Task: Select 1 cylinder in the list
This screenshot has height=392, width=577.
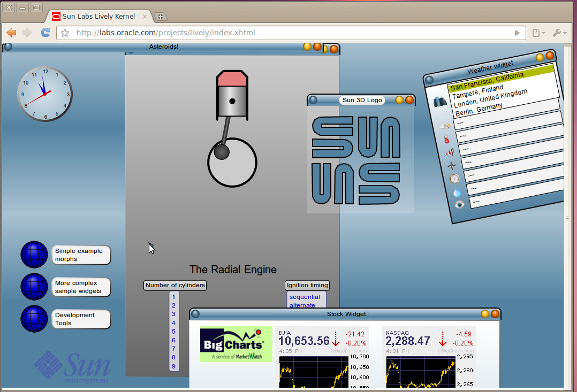Action: 173,297
